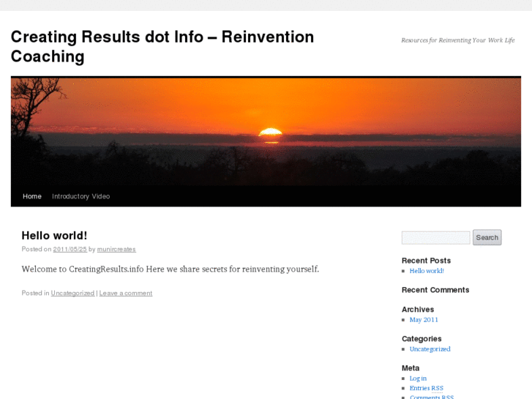532x399 pixels.
Task: Click the Search button
Action: point(487,237)
